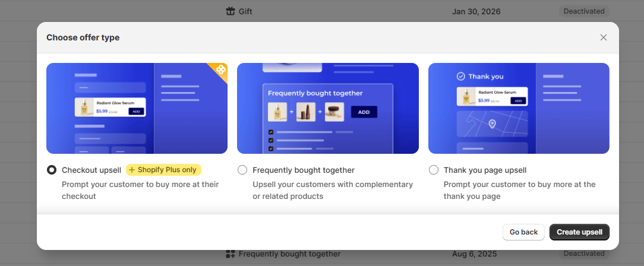Select the Checkout upsell radio button
The width and height of the screenshot is (644, 266).
coord(52,170)
